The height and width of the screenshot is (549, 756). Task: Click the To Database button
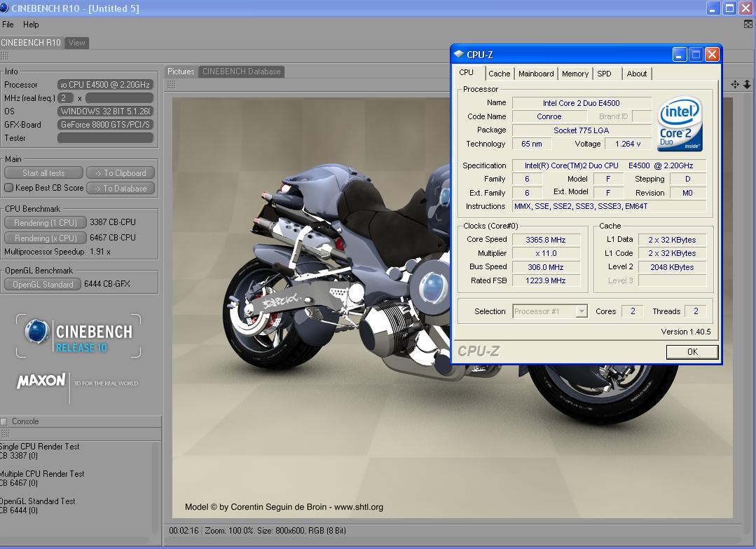point(121,188)
